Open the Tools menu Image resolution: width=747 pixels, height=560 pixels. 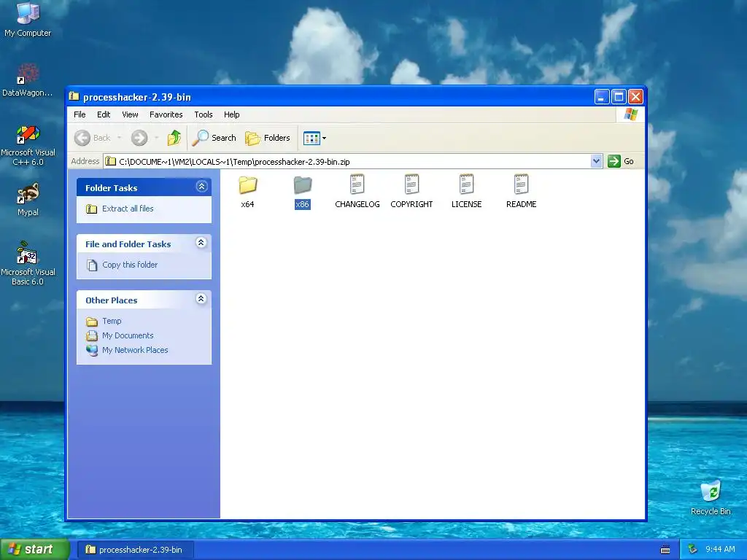click(204, 114)
